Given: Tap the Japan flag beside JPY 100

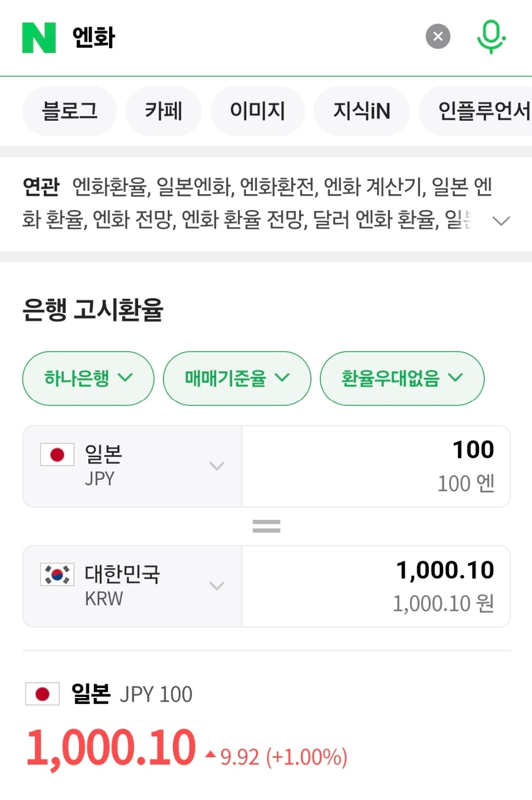Looking at the screenshot, I should pos(43,694).
